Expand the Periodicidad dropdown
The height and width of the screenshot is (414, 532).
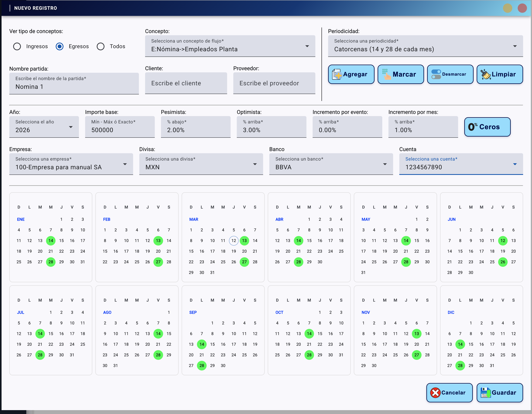tap(515, 46)
